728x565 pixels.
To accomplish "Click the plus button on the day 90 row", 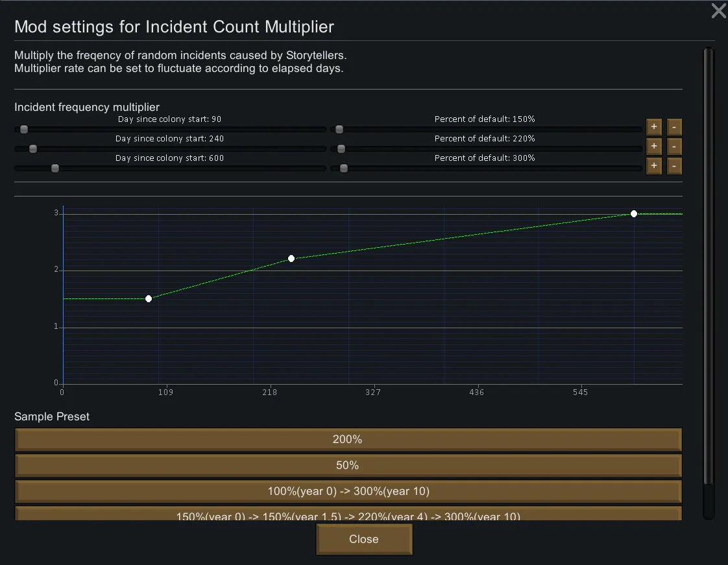I will (653, 127).
